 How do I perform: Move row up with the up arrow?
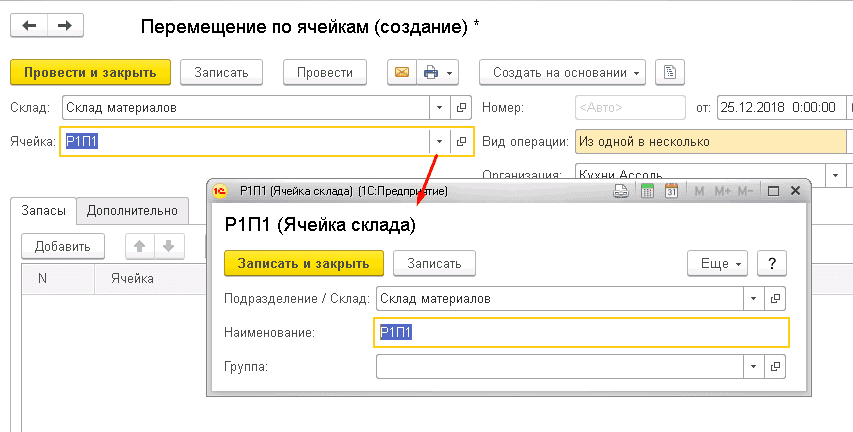140,246
